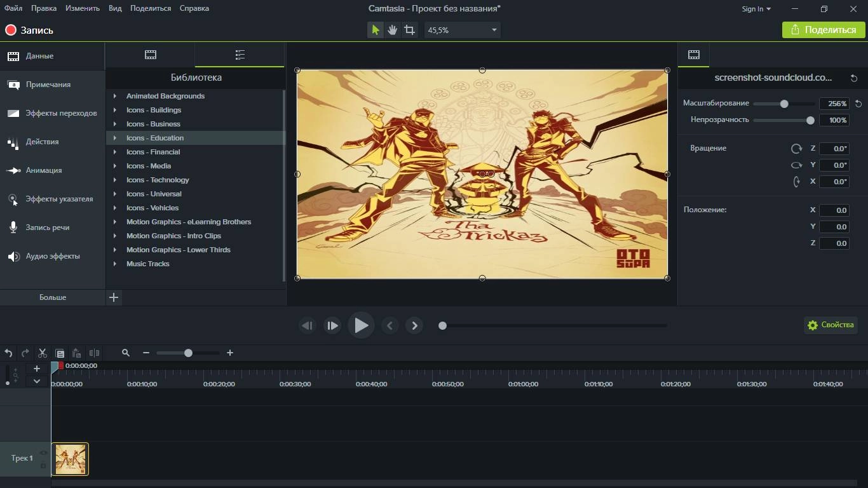Adjust the Непрозрачность opacity slider
Screen dimensions: 868x488
point(784,120)
